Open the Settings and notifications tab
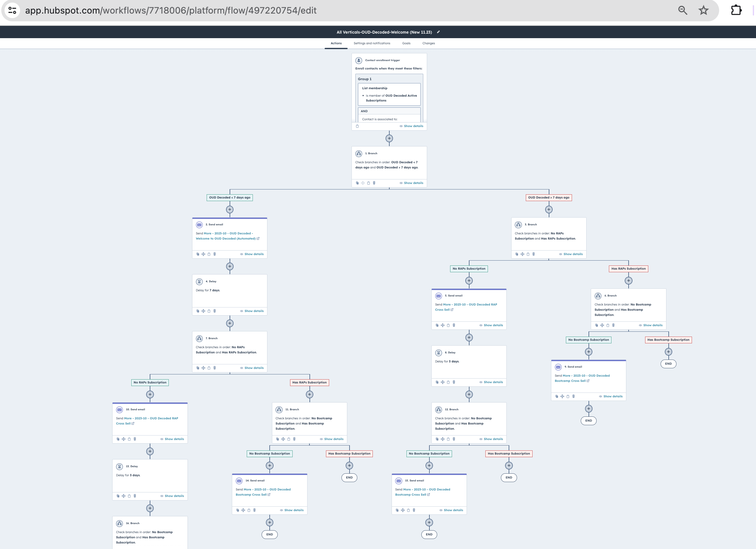 click(372, 43)
